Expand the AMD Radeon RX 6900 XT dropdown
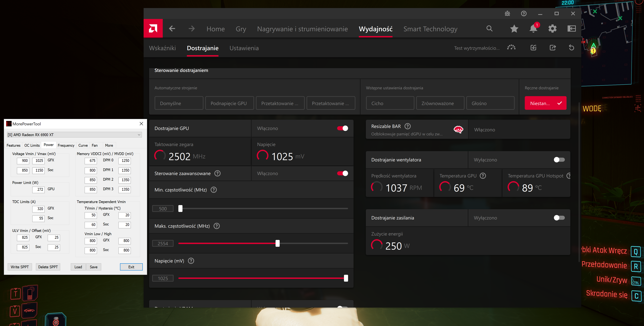This screenshot has height=326, width=644. 74,135
